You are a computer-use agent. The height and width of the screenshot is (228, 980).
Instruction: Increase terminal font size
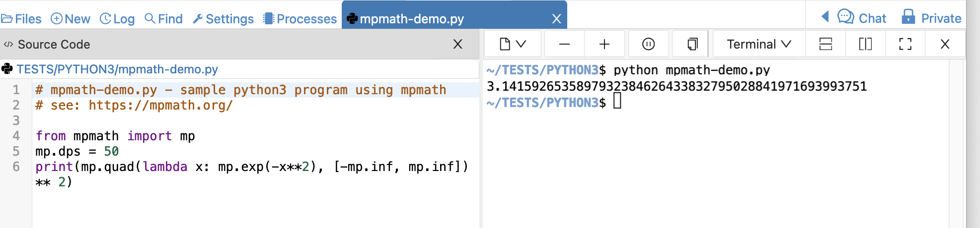[604, 44]
